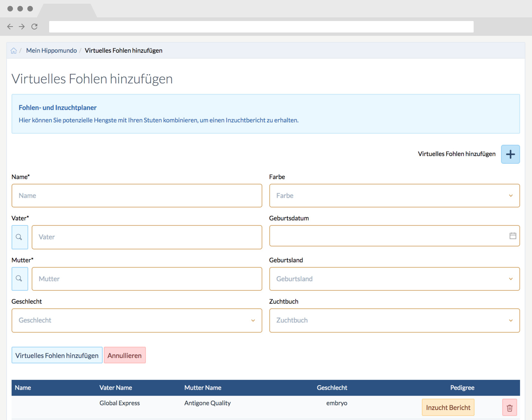Click the Virtuelles Fohlen hinzufügen label beside plus
The image size is (532, 420).
coord(457,154)
